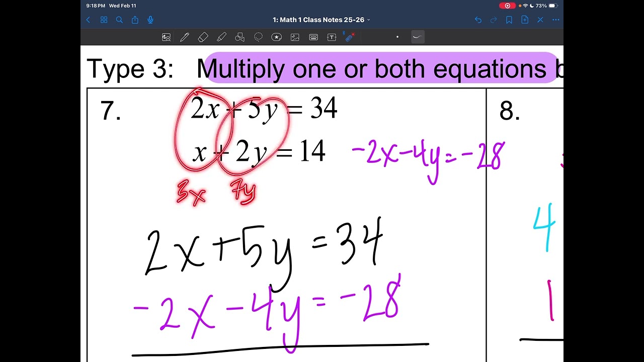644x362 pixels.
Task: Choose the curved stroke style preset
Action: (418, 37)
